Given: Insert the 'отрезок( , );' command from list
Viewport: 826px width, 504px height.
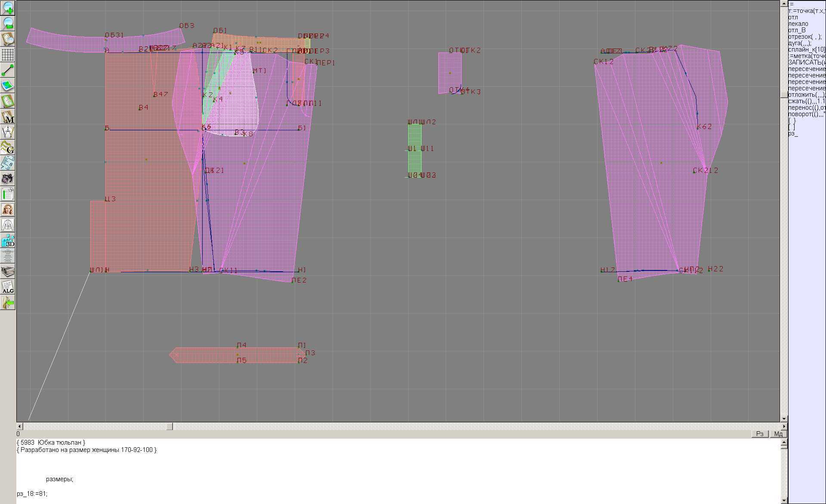Looking at the screenshot, I should [x=804, y=37].
